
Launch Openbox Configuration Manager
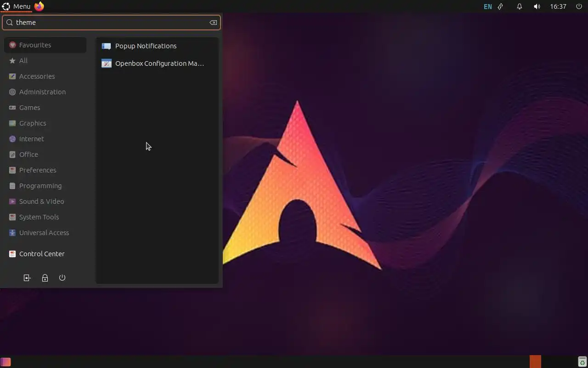157,63
